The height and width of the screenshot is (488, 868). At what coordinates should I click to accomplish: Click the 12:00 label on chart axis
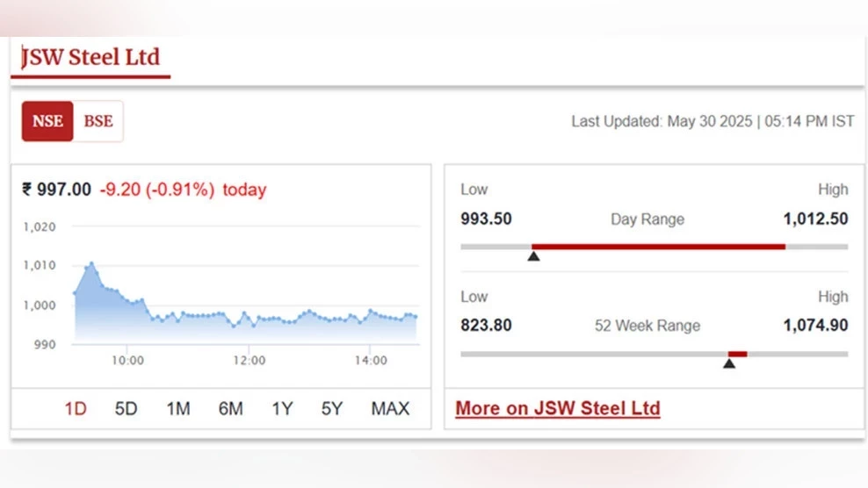tap(250, 361)
